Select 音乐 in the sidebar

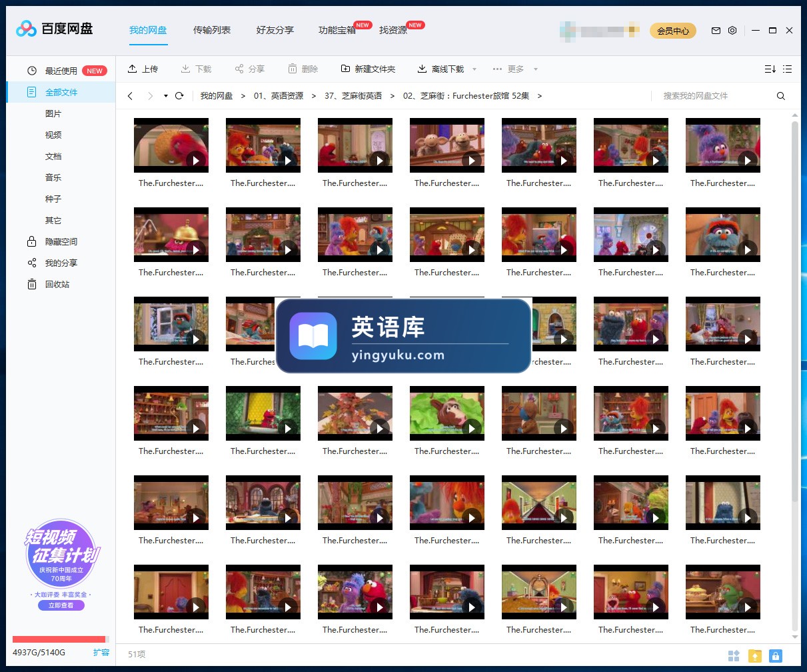pyautogui.click(x=53, y=177)
